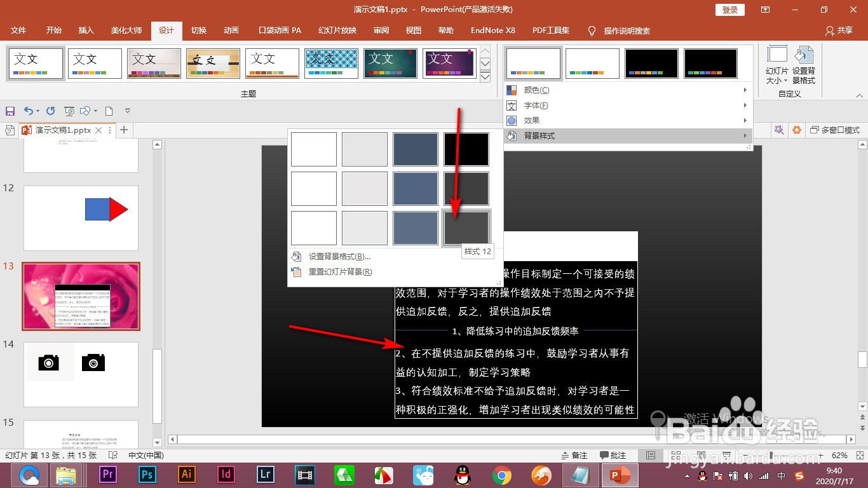Image resolution: width=868 pixels, height=488 pixels.
Task: Apply the first Office theme thumbnail
Action: (x=36, y=64)
